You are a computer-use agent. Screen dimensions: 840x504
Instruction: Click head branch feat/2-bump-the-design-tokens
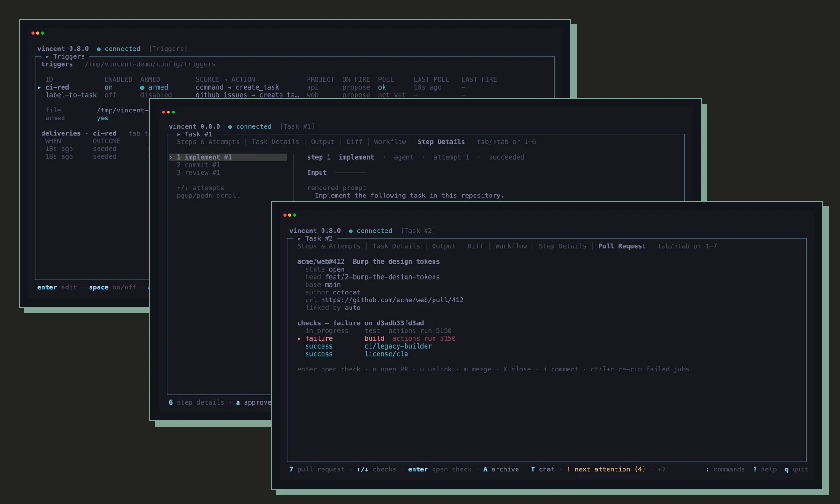coord(382,277)
